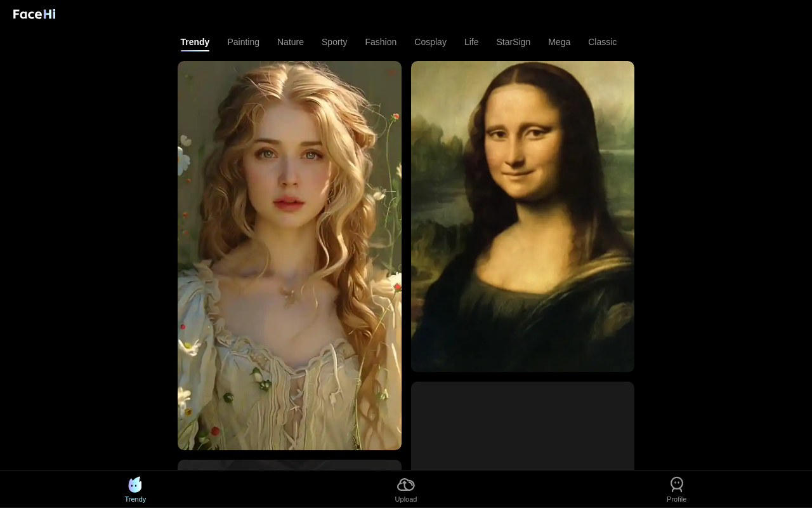Click the Upload cloud icon

pos(406,485)
